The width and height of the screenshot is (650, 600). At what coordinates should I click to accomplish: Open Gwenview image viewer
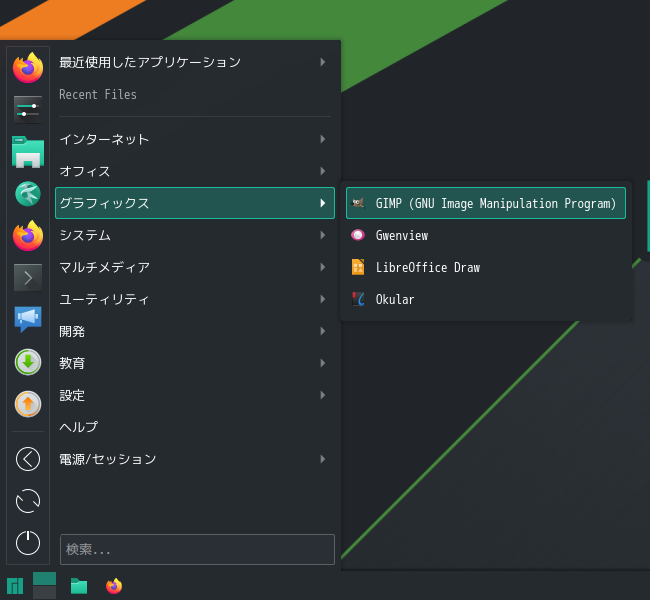pyautogui.click(x=485, y=235)
